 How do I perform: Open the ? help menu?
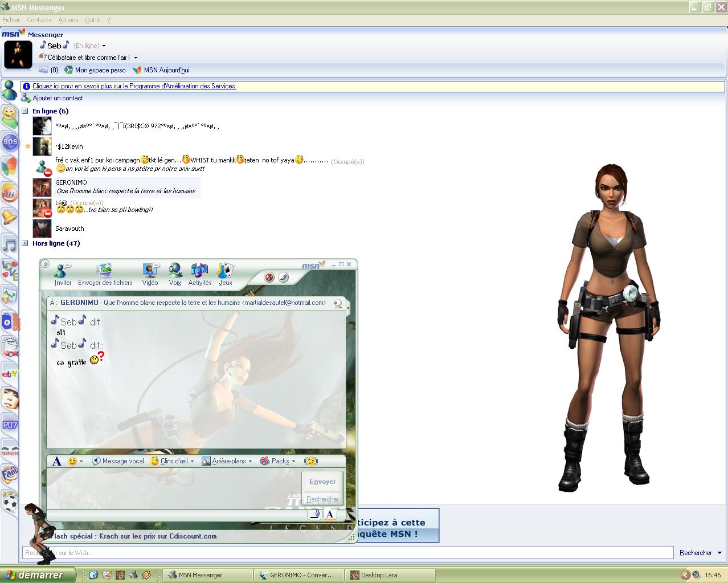tap(108, 20)
